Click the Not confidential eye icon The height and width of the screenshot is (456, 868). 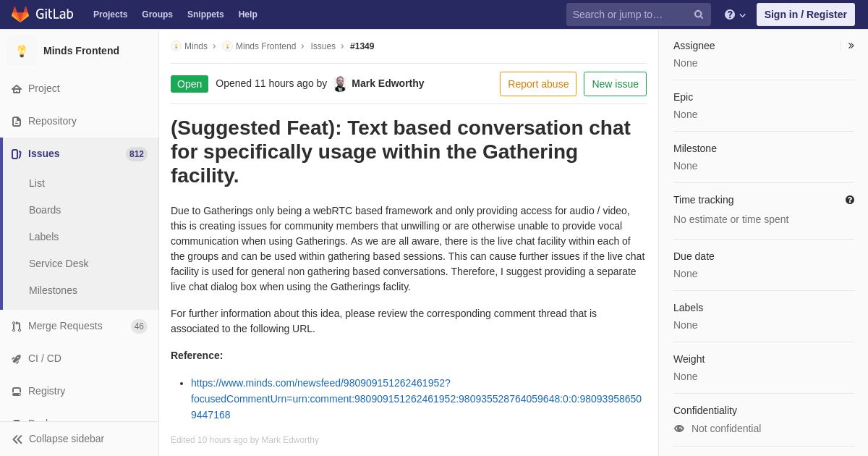tap(679, 428)
